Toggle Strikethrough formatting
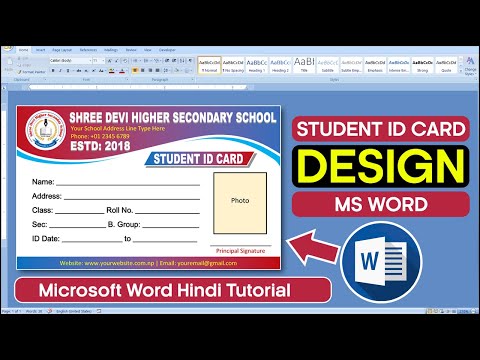This screenshot has height=360, width=480. [x=79, y=71]
